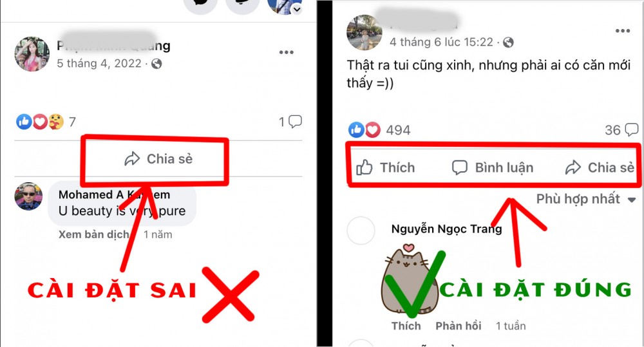Click comment bubble icon next to 36
The image size is (644, 347).
coord(632,130)
